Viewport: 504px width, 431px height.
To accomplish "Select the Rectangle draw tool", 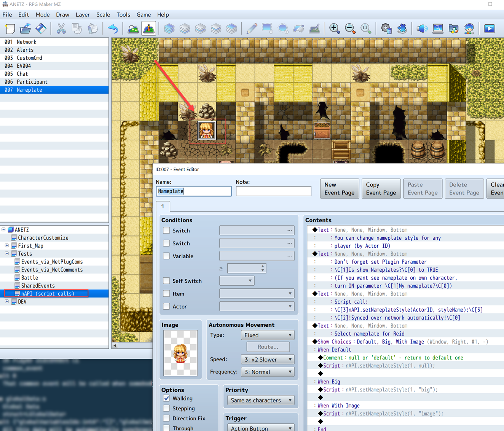I will (267, 29).
